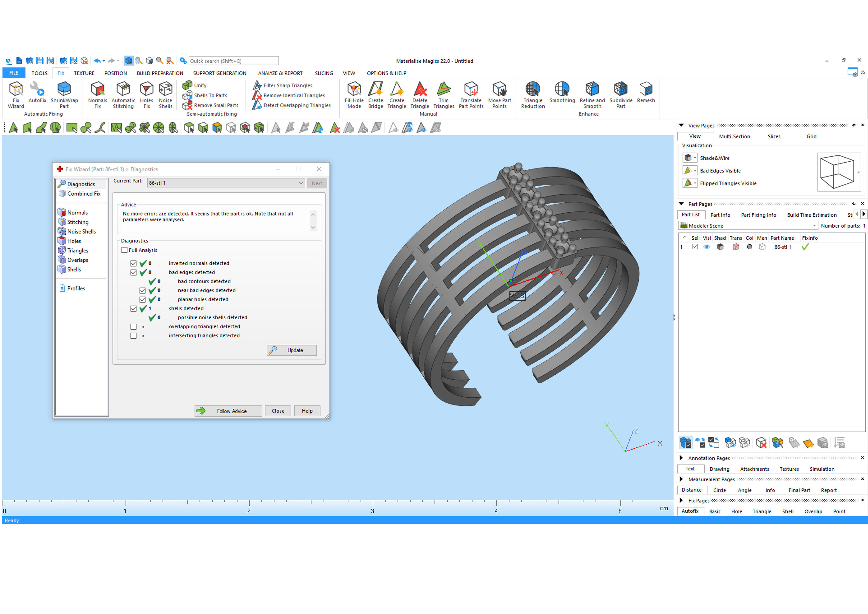Hide part 86-stl 1 via eye icon

coord(707,247)
